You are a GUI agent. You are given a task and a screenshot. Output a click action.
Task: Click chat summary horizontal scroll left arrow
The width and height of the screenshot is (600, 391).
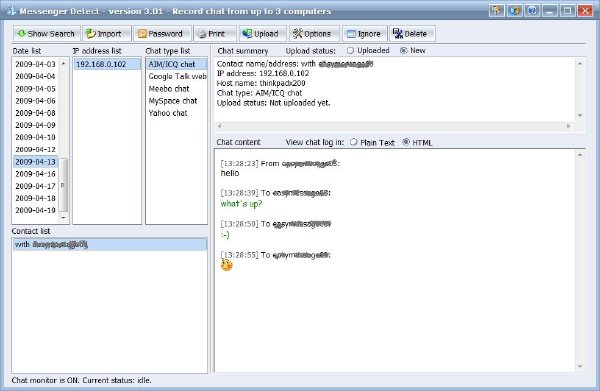click(x=220, y=126)
